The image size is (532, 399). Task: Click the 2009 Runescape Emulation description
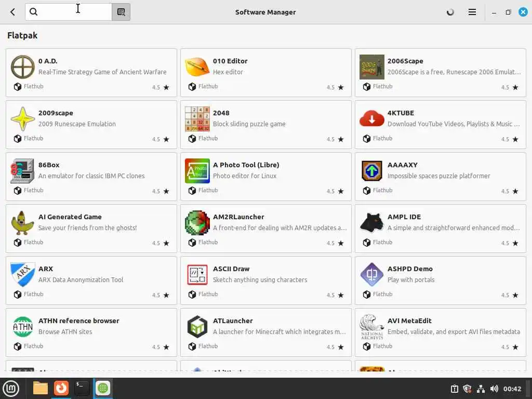pyautogui.click(x=77, y=124)
